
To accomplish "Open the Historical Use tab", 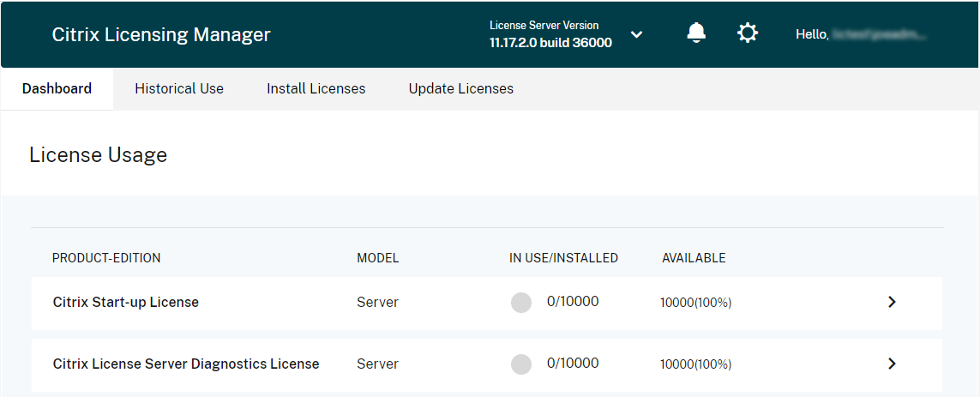I will pyautogui.click(x=179, y=88).
